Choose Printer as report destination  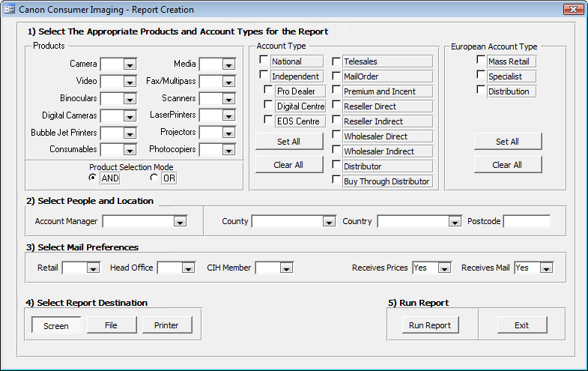click(x=167, y=325)
